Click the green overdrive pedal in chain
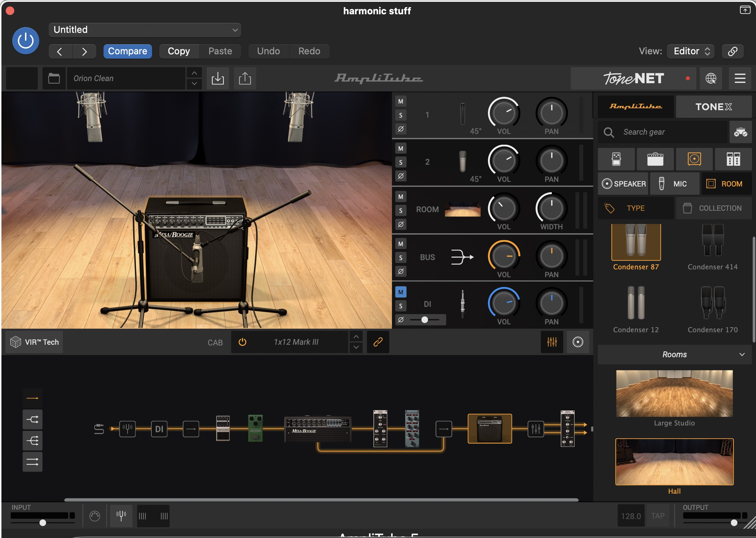Screen dimensions: 756x538 [255, 428]
